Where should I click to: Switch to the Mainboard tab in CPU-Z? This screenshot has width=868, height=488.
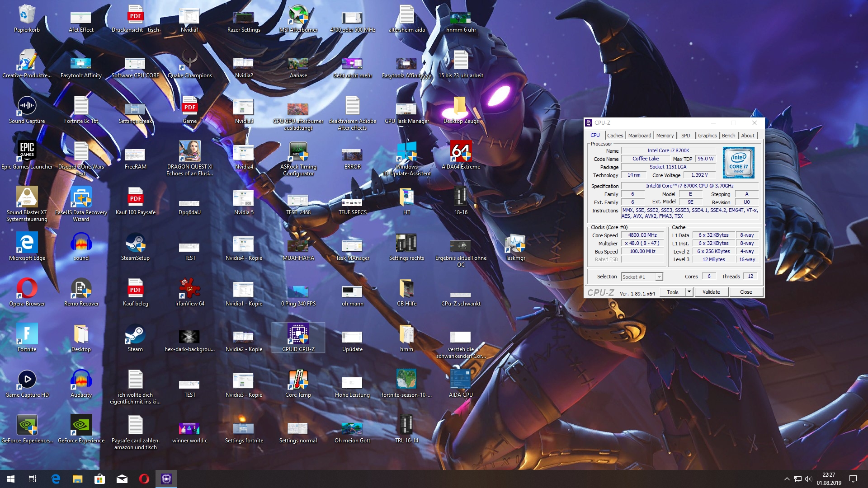click(x=639, y=136)
